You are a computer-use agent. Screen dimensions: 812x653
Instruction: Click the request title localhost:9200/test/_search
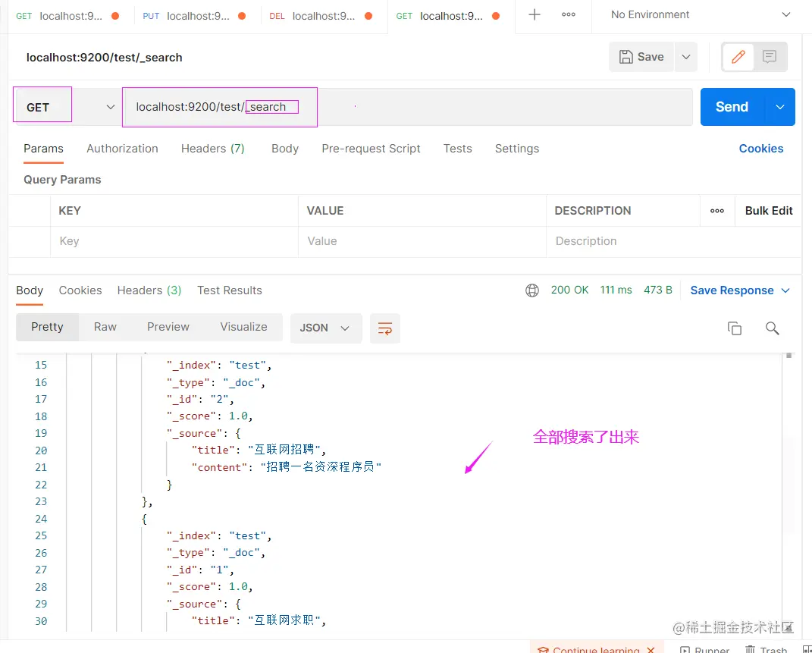click(104, 58)
